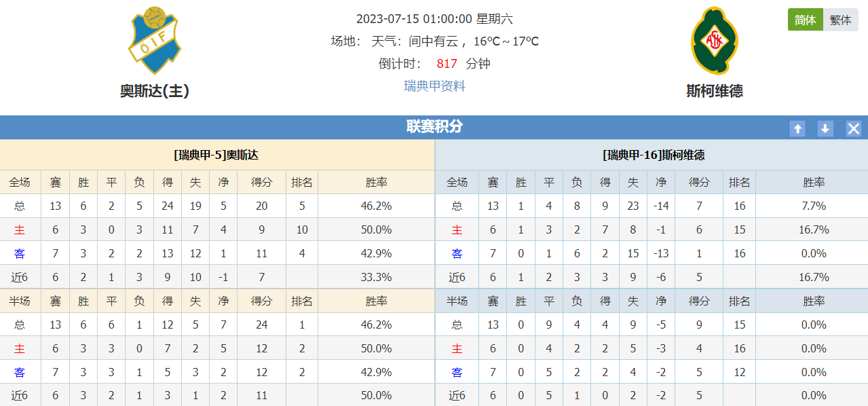Click the 排名 column header in 斯柯维德 full-time table
868x406 pixels.
tap(740, 182)
